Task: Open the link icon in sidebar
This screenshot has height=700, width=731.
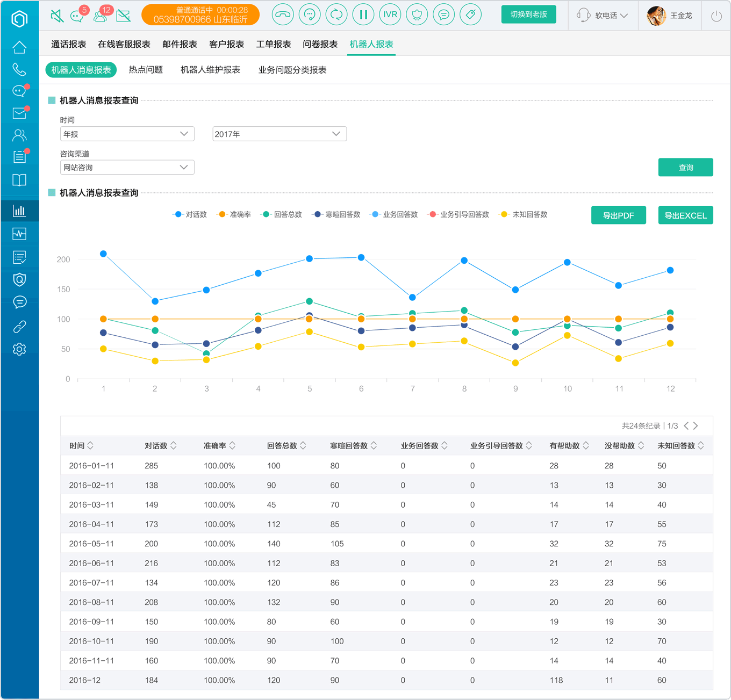Action: [x=19, y=326]
